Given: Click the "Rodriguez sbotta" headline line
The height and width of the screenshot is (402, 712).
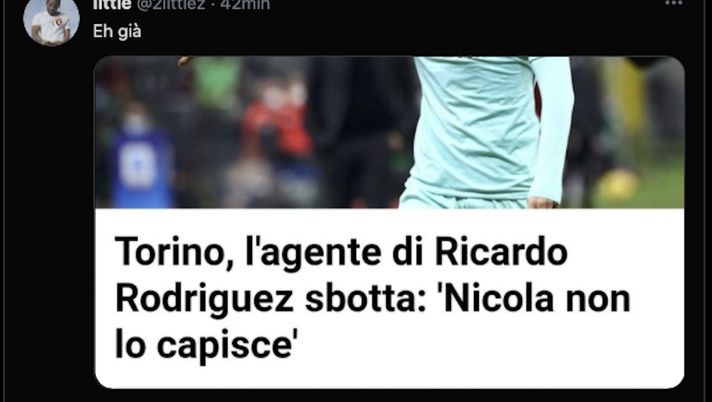Looking at the screenshot, I should point(271,300).
